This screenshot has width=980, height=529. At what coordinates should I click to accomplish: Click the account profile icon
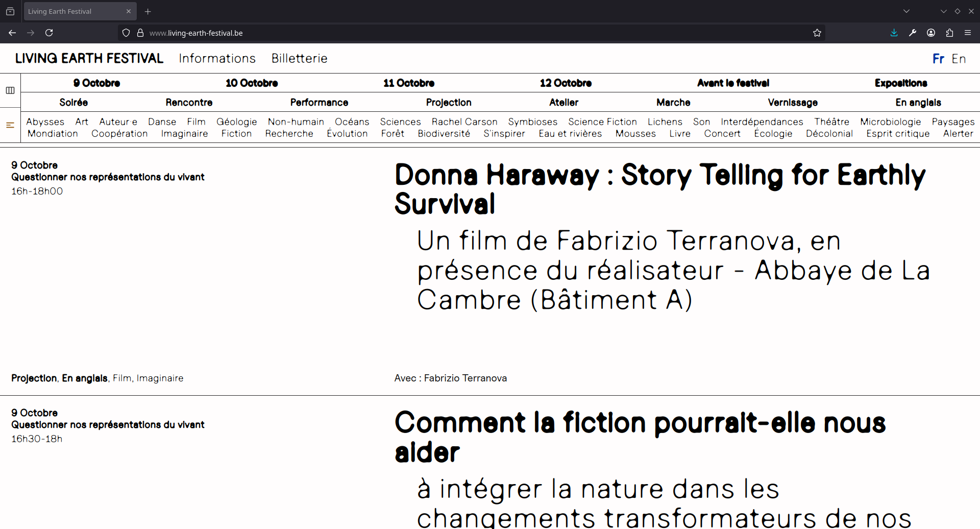click(931, 33)
